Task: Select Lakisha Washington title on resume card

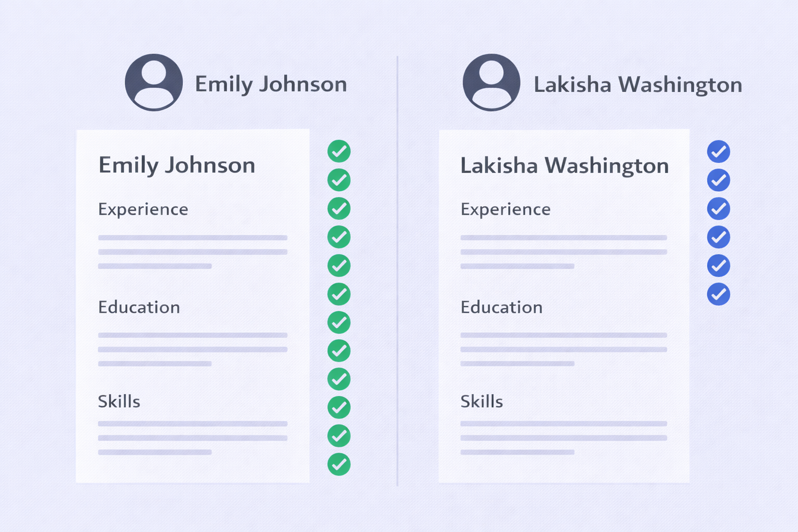Action: click(x=564, y=166)
